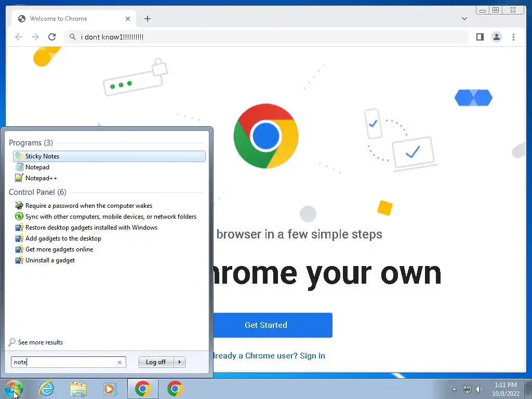Screen dimensions: 532x399
Task: Click the large Chrome logo image
Action: [266, 136]
